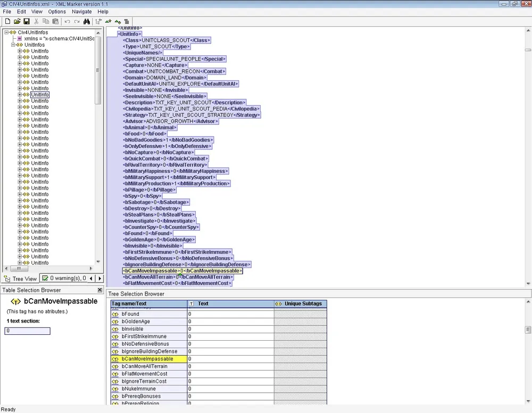Image resolution: width=532 pixels, height=413 pixels.
Task: Switch to the warnings tab
Action: pyautogui.click(x=63, y=279)
